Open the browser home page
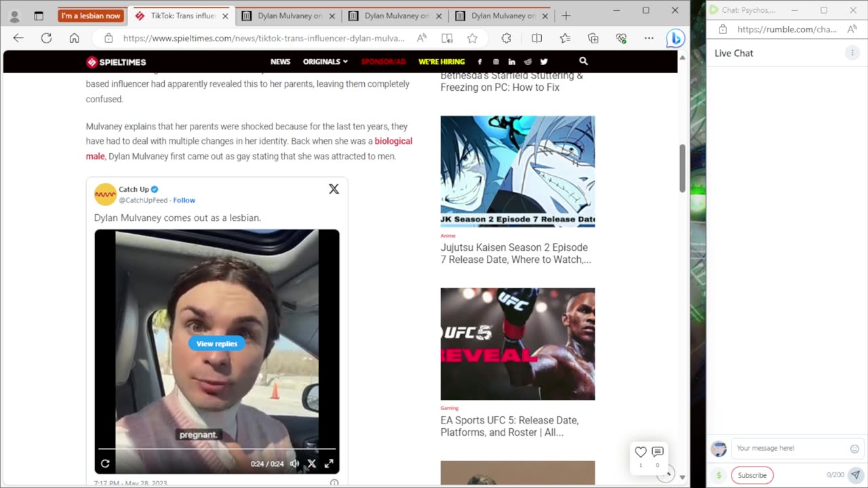This screenshot has height=488, width=868. pos(75,39)
